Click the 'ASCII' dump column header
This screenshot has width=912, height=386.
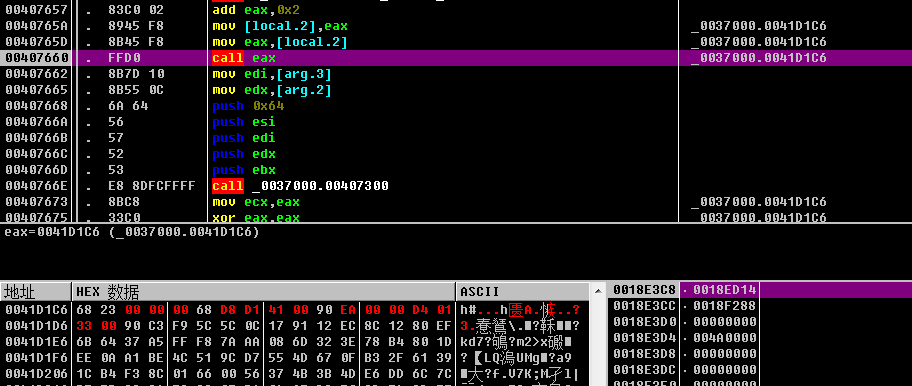[x=523, y=291]
